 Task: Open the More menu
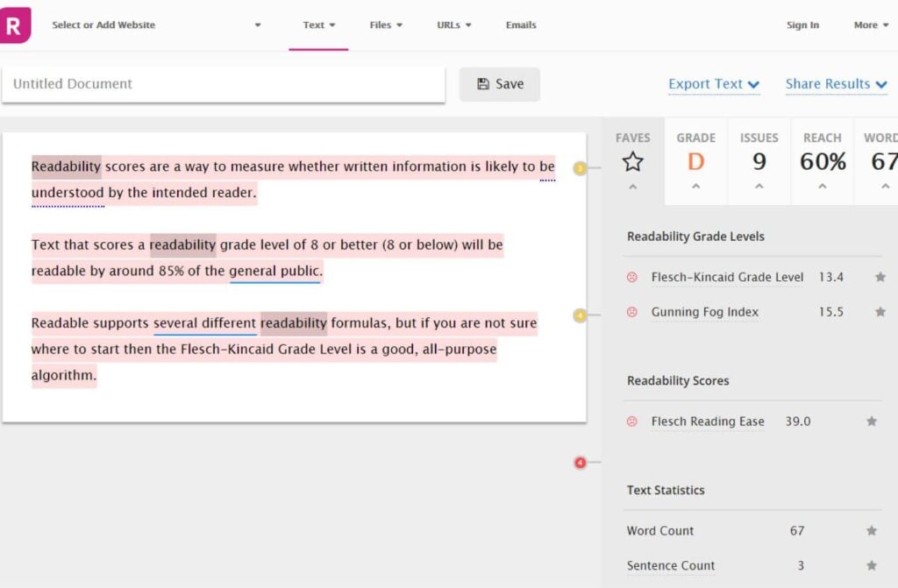coord(870,25)
